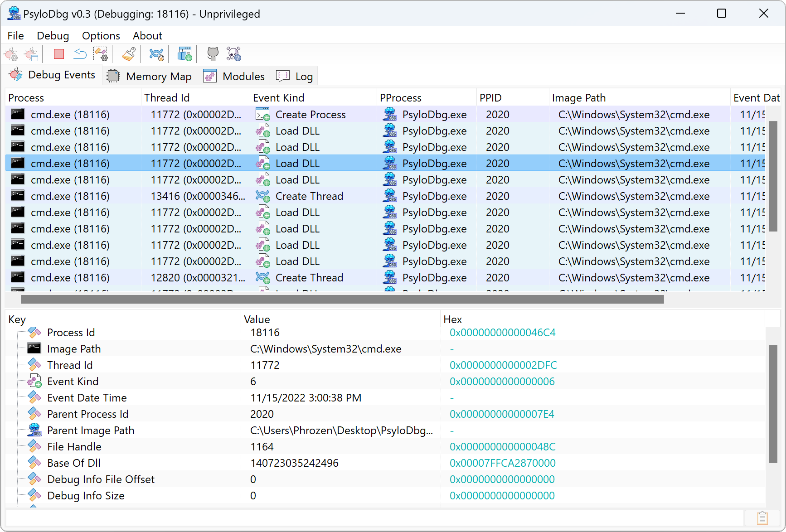Image resolution: width=786 pixels, height=532 pixels.
Task: Select the Create Process event row
Action: pyautogui.click(x=385, y=115)
